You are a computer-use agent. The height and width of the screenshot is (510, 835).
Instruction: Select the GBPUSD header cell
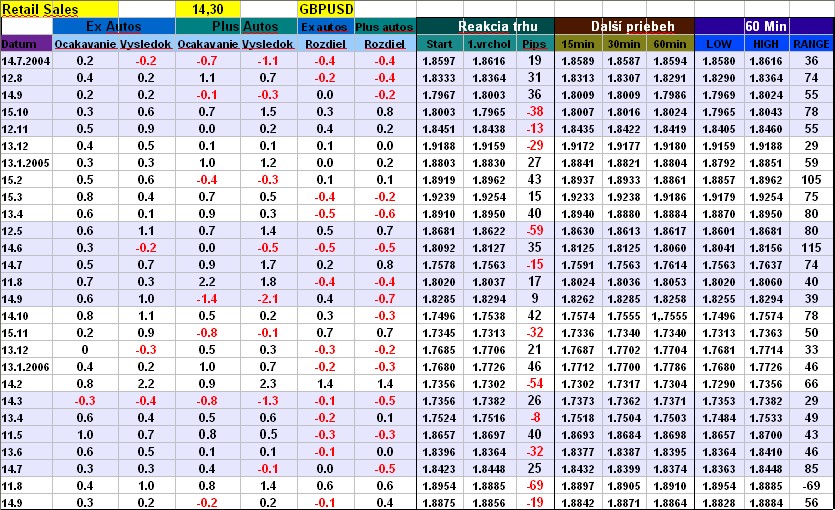[326, 9]
